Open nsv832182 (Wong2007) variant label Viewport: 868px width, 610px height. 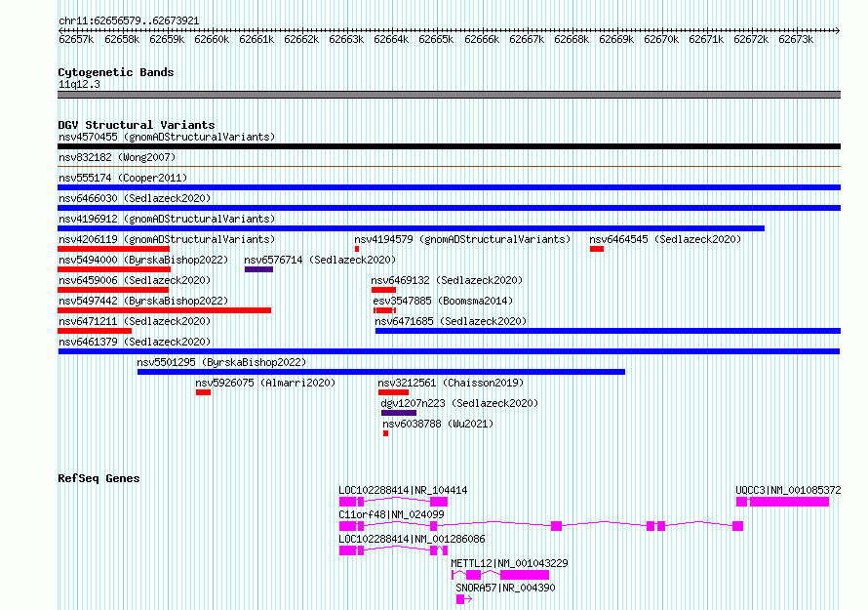(117, 157)
